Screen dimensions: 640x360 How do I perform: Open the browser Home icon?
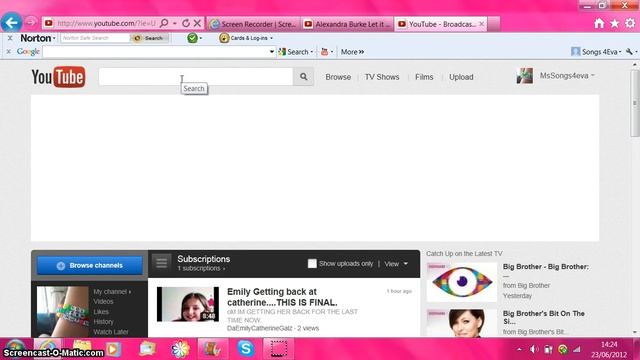599,24
